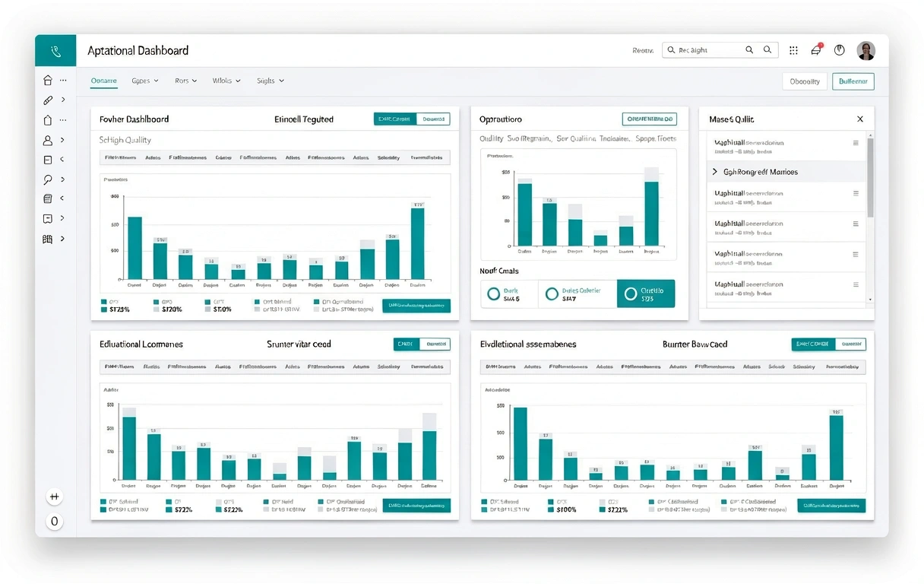The image size is (924, 584).
Task: Click the teal legend swatch on the first chart
Action: [102, 302]
